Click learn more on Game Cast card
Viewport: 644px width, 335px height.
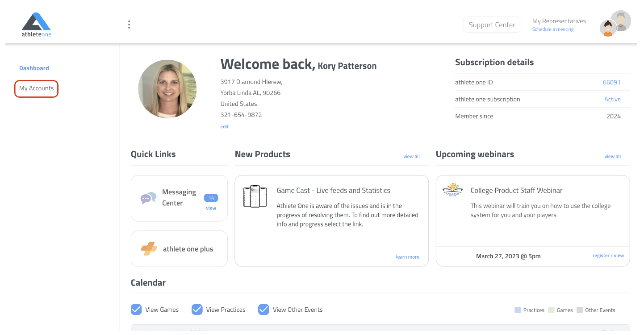pyautogui.click(x=407, y=257)
